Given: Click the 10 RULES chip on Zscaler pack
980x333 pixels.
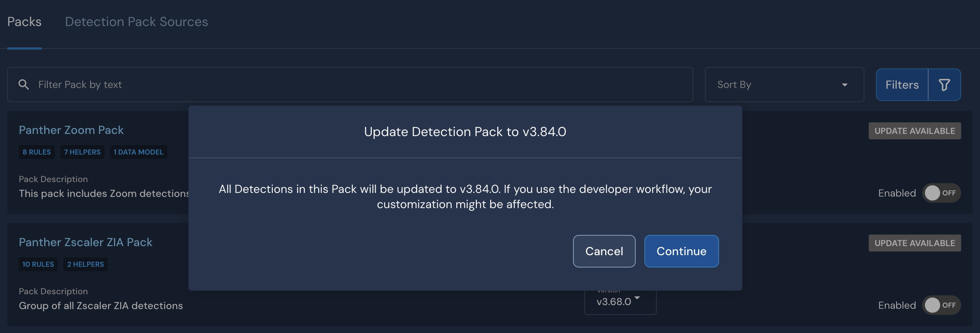Looking at the screenshot, I should point(38,264).
